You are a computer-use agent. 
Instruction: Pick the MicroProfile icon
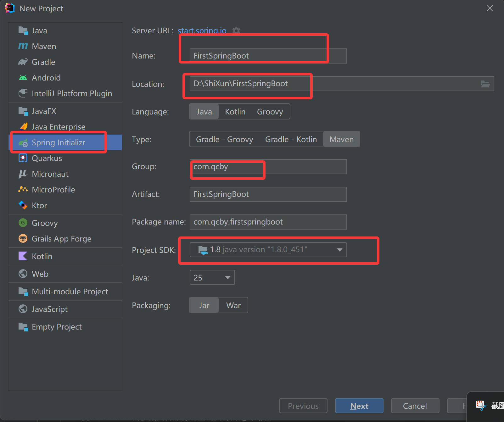click(23, 189)
